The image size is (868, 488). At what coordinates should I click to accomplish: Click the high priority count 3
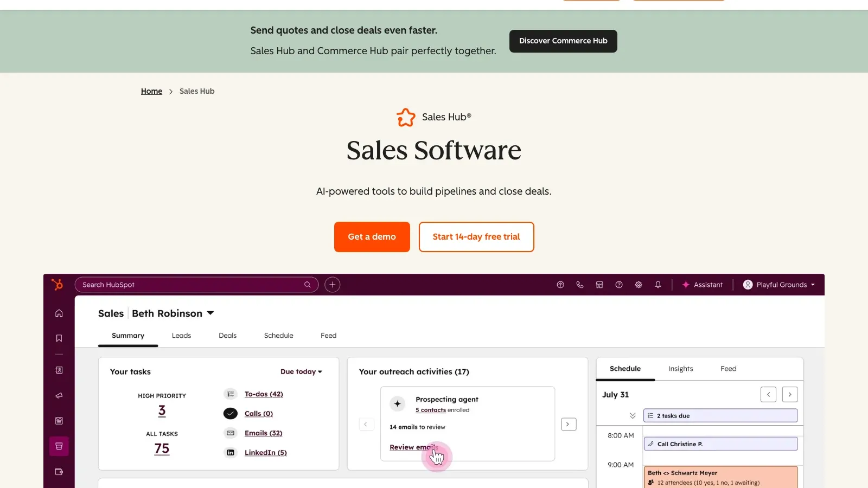tap(162, 411)
